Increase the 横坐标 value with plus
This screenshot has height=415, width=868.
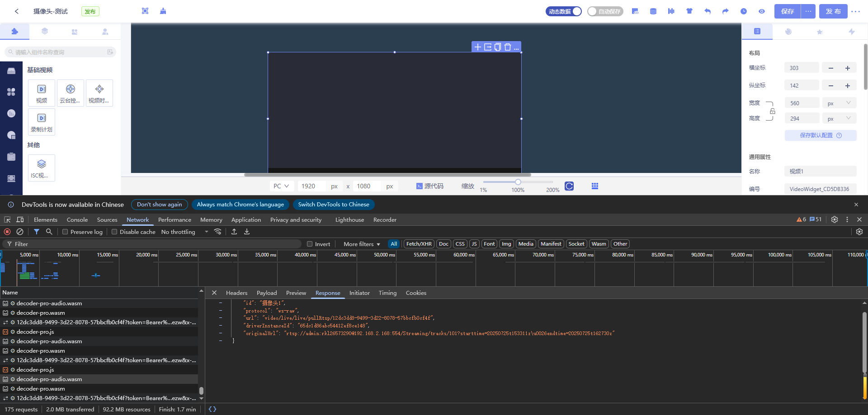coord(848,68)
